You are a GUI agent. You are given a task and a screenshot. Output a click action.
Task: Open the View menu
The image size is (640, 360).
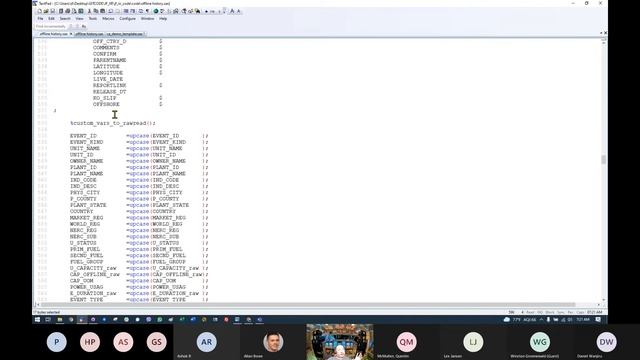(x=80, y=19)
